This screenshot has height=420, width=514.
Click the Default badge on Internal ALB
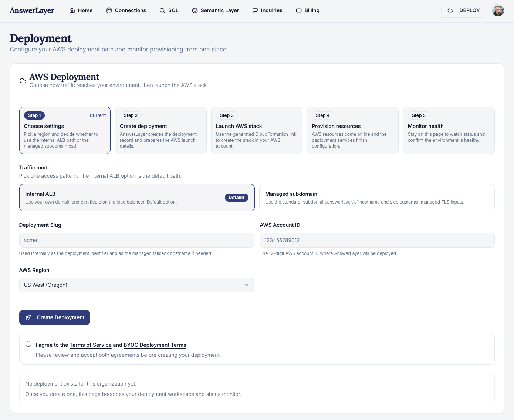tap(236, 198)
